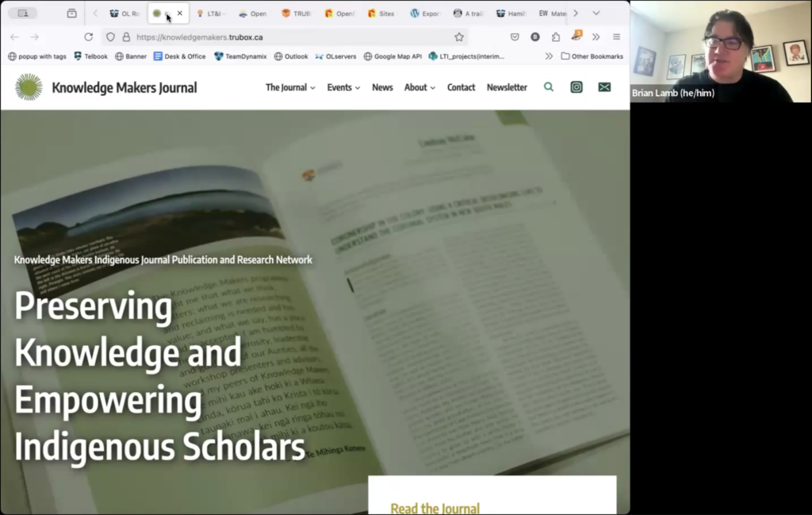Open the list all tabs dropdown arrow
This screenshot has height=515, width=812.
[x=596, y=13]
